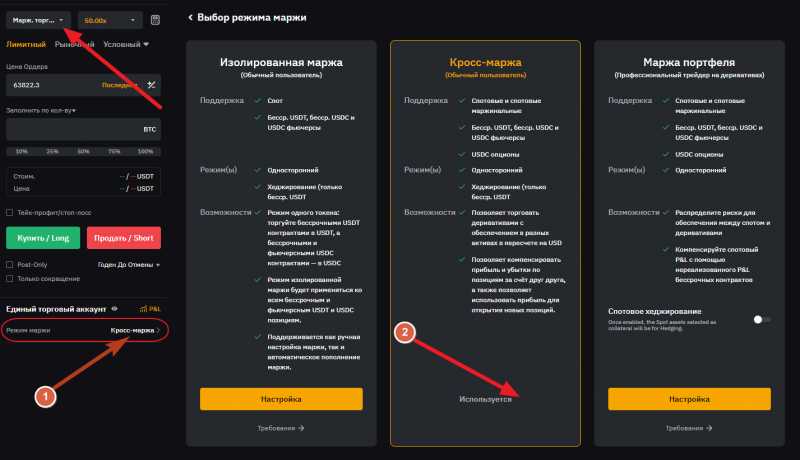The image size is (800, 460).
Task: Open the P&L icon link
Action: (x=151, y=309)
